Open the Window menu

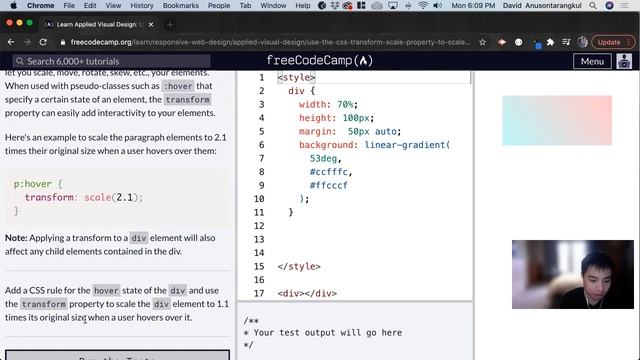coord(273,5)
